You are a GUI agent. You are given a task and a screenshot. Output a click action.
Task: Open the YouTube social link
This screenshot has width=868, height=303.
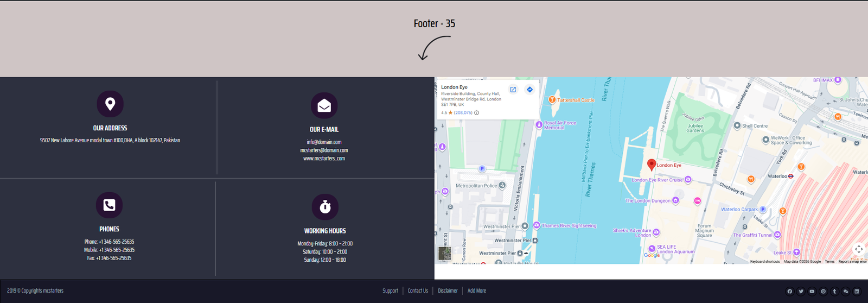point(812,292)
